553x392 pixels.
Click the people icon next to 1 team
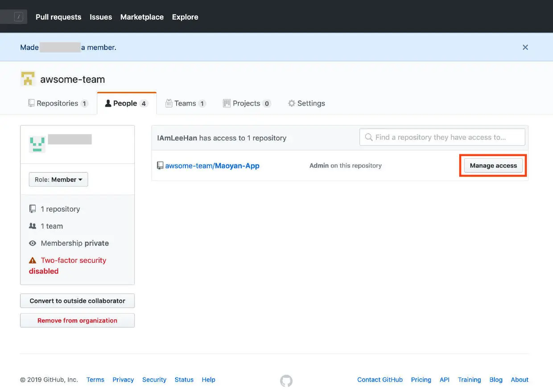[33, 226]
